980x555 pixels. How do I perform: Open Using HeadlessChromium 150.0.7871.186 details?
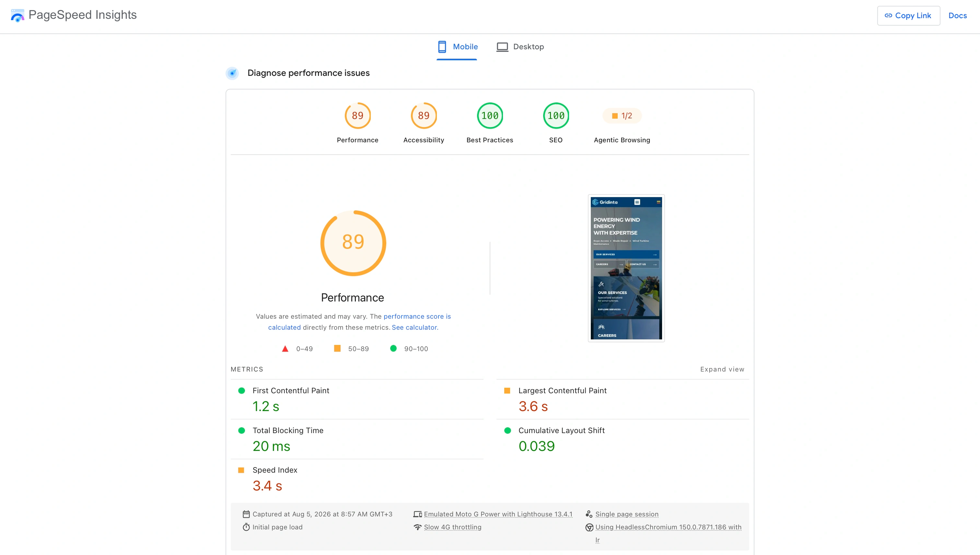point(668,527)
